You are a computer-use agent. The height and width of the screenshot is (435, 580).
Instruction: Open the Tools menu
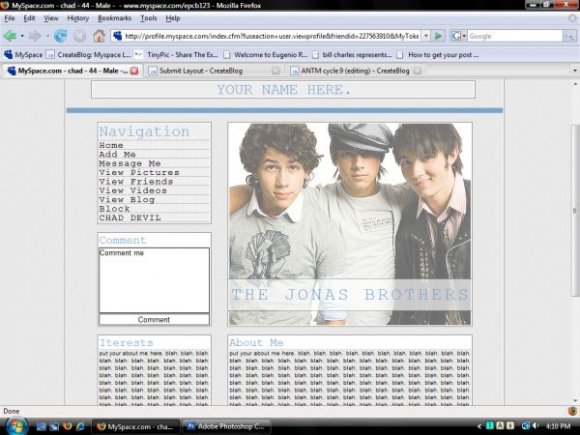pyautogui.click(x=149, y=18)
